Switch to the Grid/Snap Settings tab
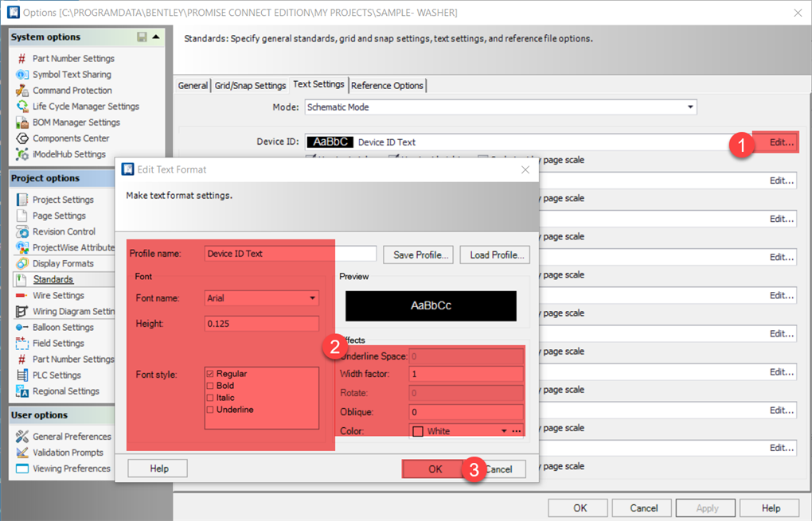The image size is (812, 521). tap(250, 85)
